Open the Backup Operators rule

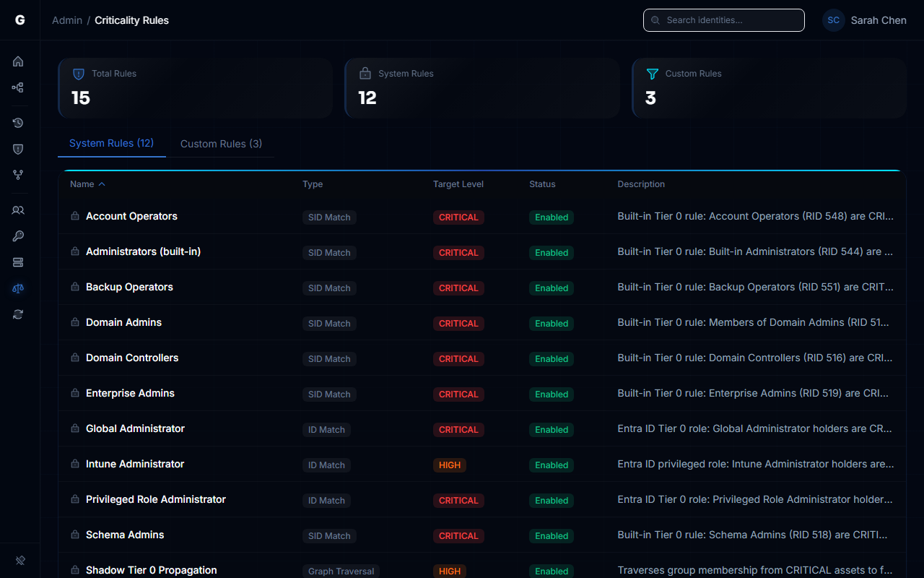point(129,287)
